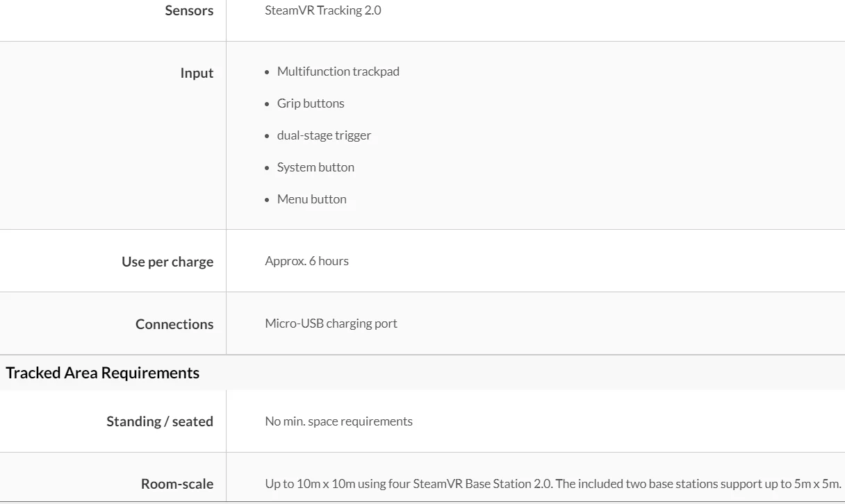This screenshot has height=504, width=845.
Task: Click the Sensors row label
Action: click(x=189, y=10)
